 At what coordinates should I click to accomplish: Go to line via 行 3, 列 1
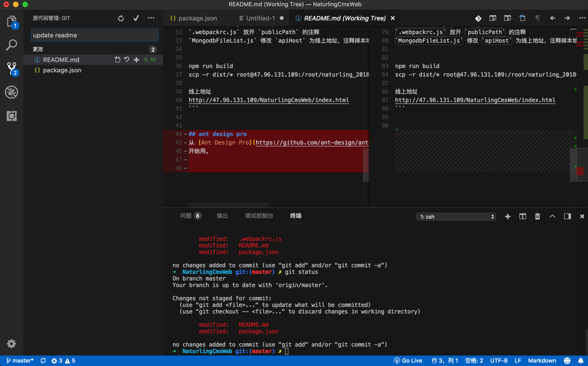click(x=444, y=361)
